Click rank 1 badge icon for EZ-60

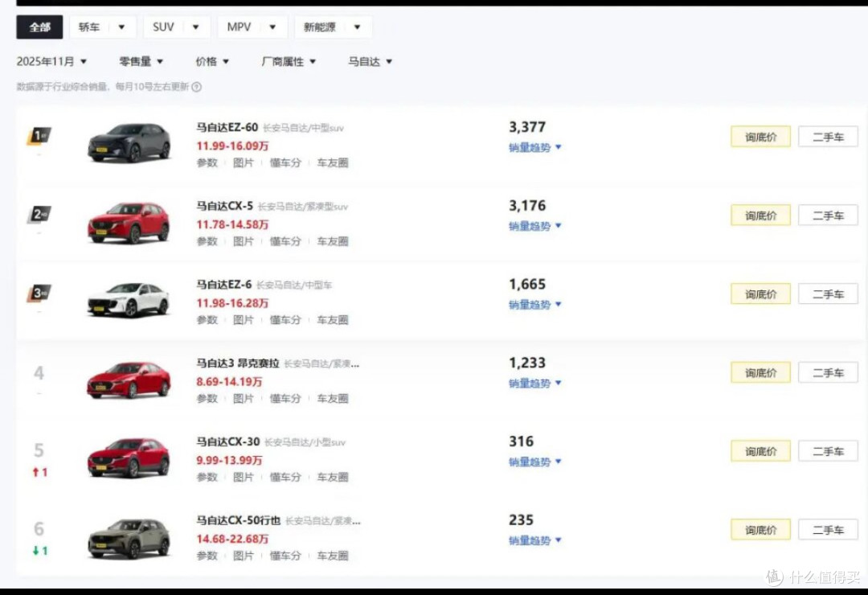39,135
